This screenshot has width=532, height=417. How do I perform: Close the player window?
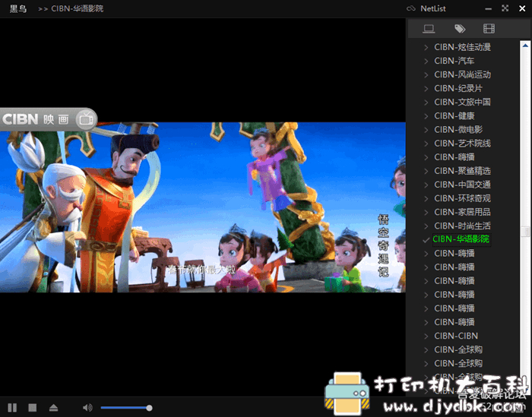pyautogui.click(x=522, y=8)
